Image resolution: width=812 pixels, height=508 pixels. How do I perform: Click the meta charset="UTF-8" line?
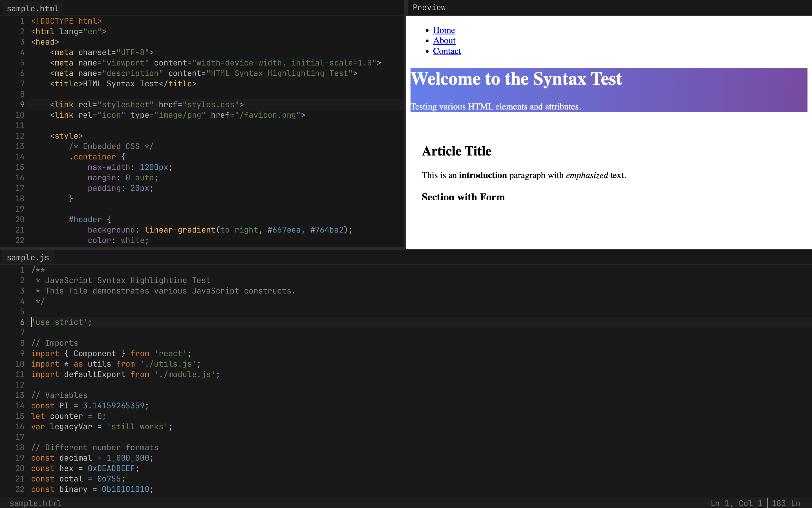(102, 52)
